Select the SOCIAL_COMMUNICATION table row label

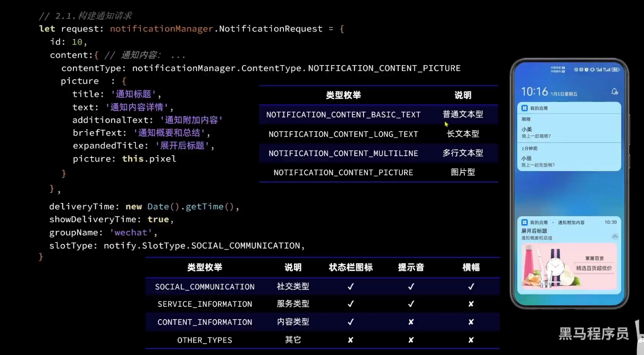click(205, 287)
